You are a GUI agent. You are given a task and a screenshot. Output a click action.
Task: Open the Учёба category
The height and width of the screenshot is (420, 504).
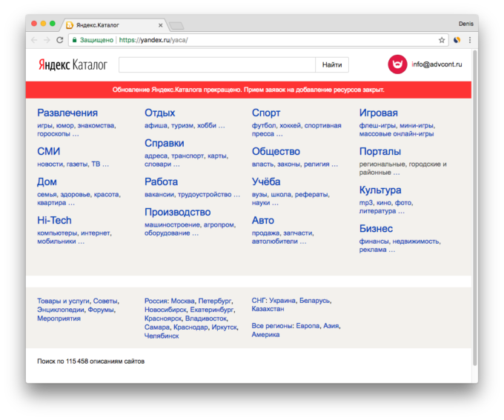(x=266, y=181)
